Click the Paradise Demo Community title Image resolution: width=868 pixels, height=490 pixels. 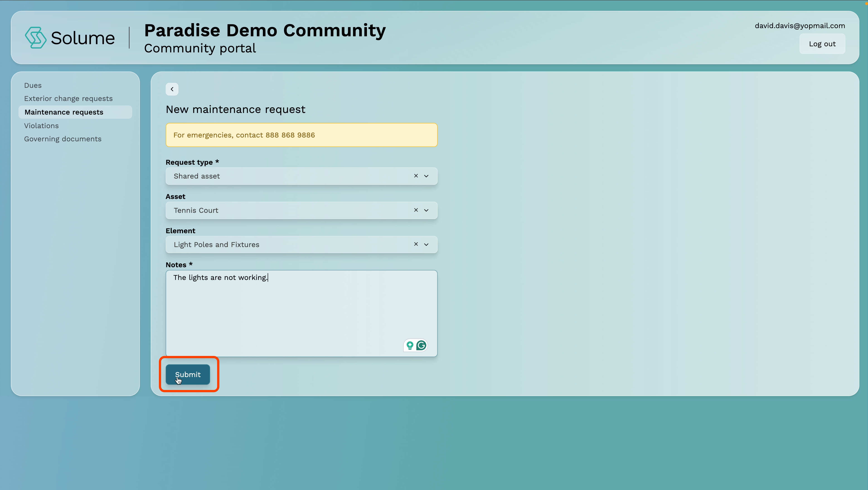point(265,30)
